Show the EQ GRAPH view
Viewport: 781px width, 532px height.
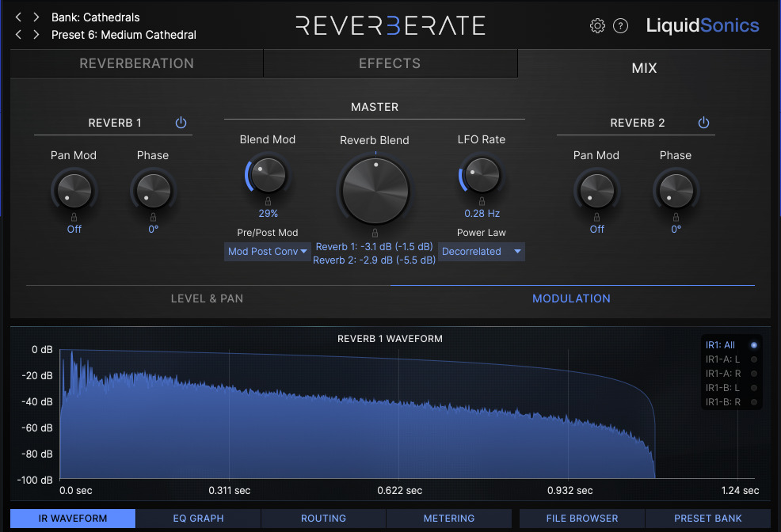(x=198, y=518)
